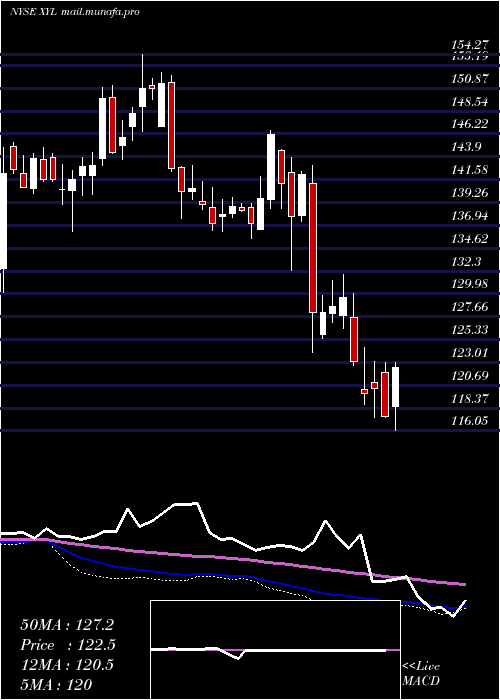Click the 154.27 price label

469,46
